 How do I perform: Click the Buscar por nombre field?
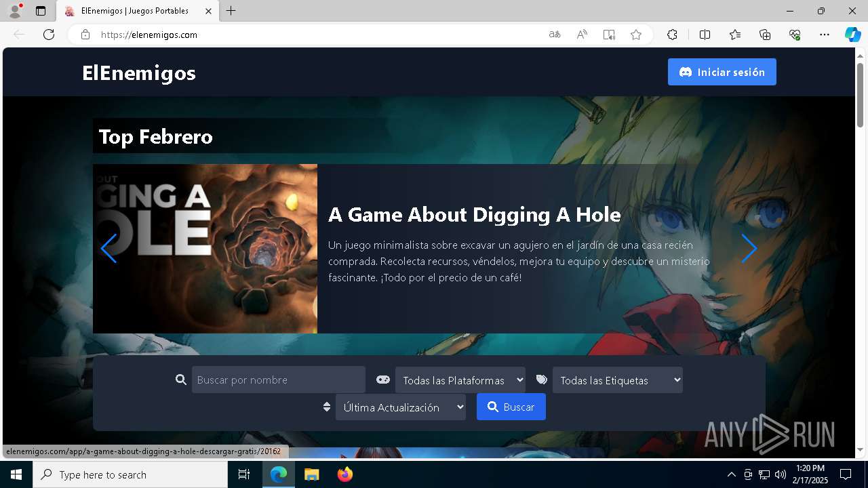(x=279, y=380)
